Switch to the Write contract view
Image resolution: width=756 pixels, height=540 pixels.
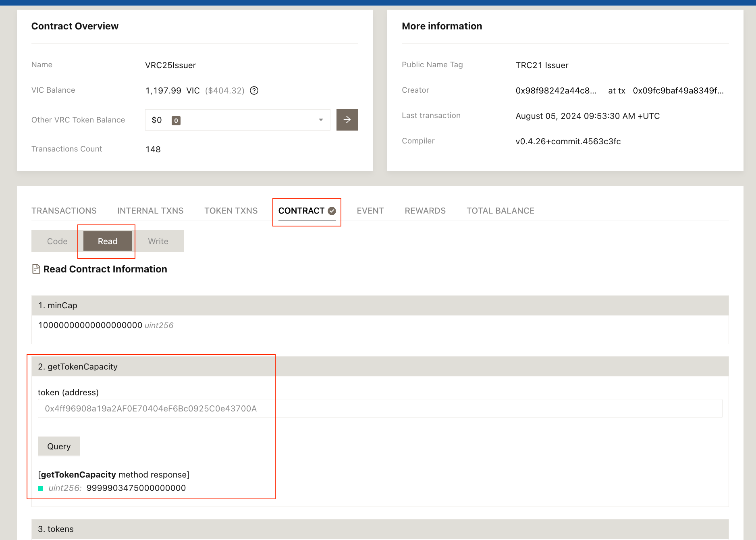point(158,241)
